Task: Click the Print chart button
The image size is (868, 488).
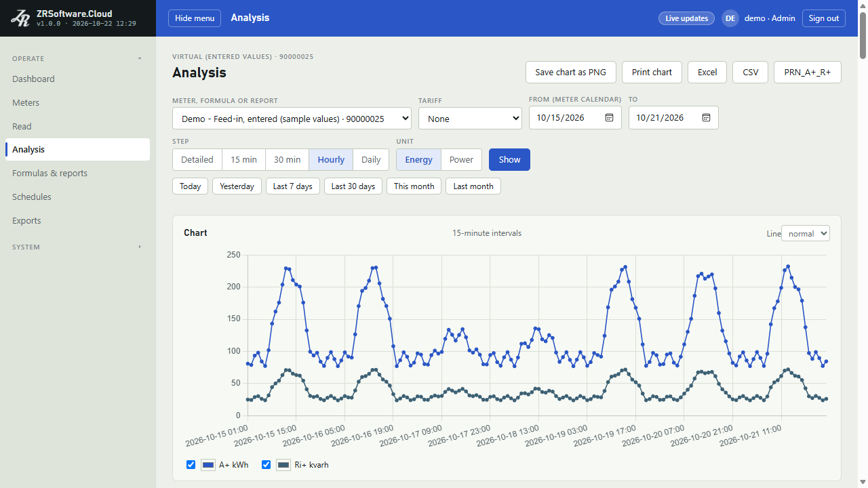Action: [x=652, y=72]
